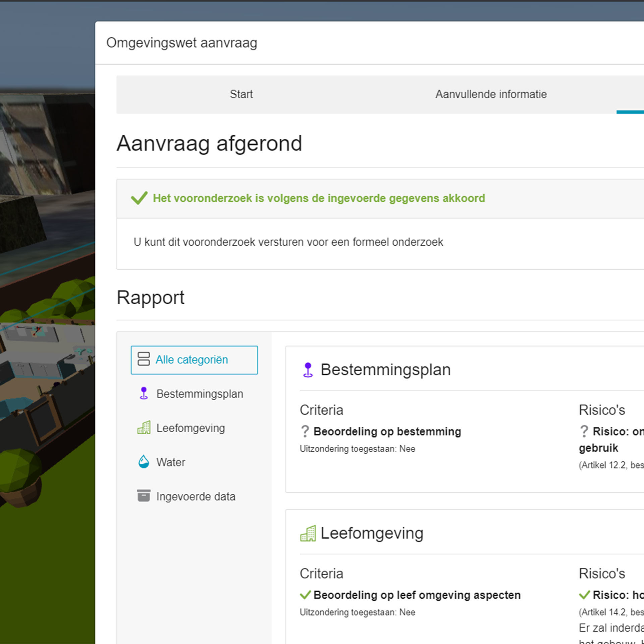Click 'Criteria' label in Leefomgeving card
This screenshot has width=644, height=644.
point(321,574)
